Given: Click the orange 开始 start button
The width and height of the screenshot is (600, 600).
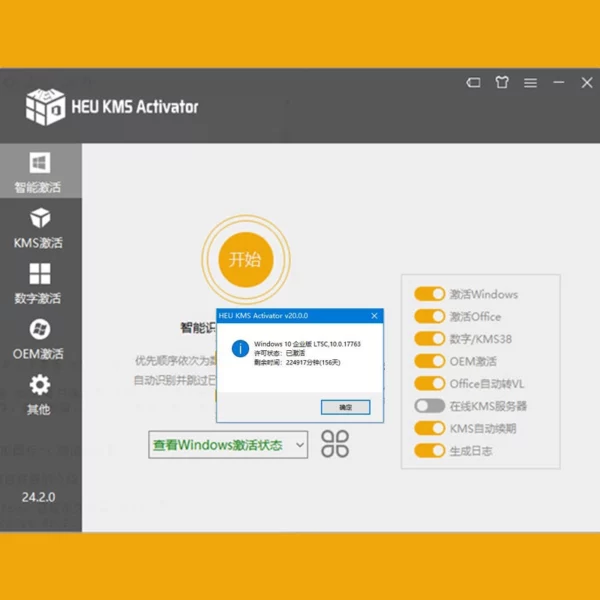Looking at the screenshot, I should (x=246, y=260).
